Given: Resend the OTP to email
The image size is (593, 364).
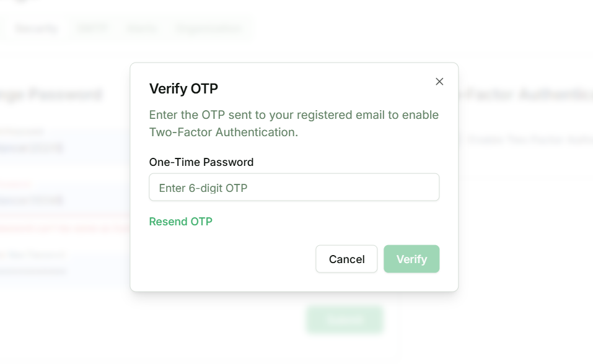Looking at the screenshot, I should pos(180,222).
